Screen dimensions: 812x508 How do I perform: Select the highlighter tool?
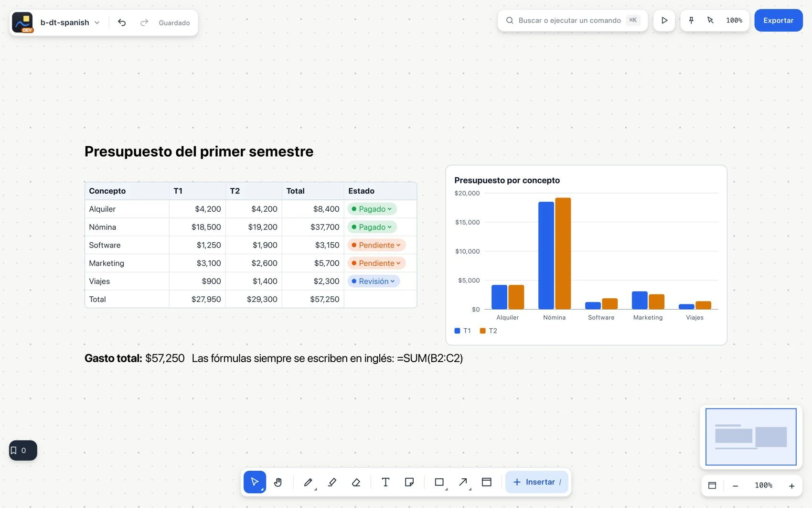coord(332,482)
